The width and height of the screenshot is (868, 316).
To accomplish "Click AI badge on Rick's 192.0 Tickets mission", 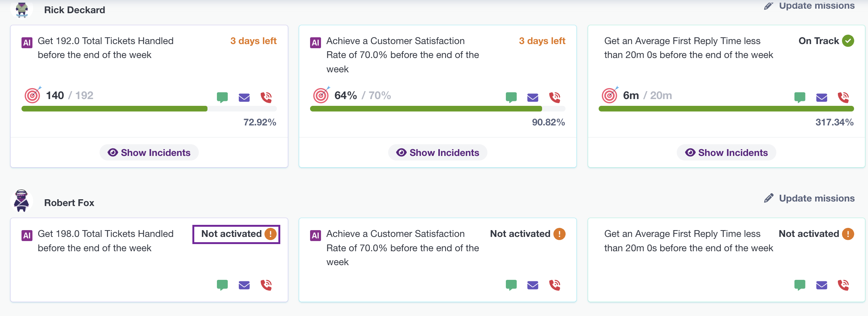I will click(x=27, y=43).
